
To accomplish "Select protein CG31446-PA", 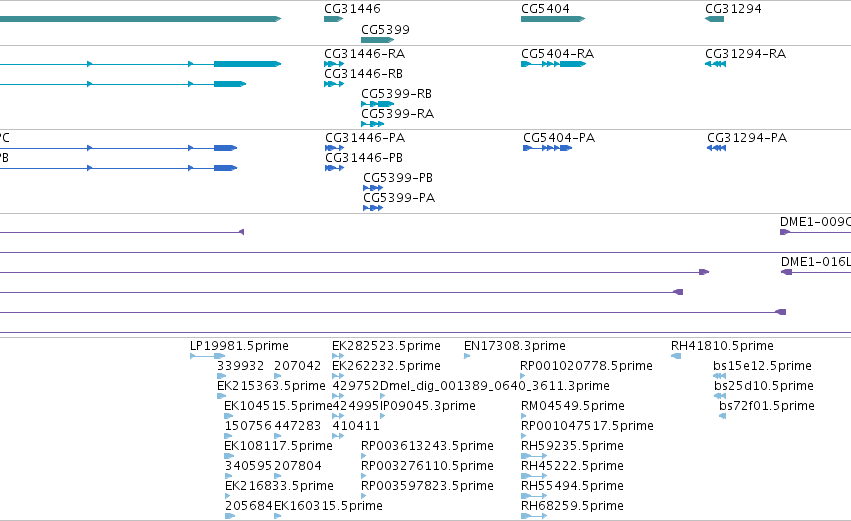I will 365,138.
